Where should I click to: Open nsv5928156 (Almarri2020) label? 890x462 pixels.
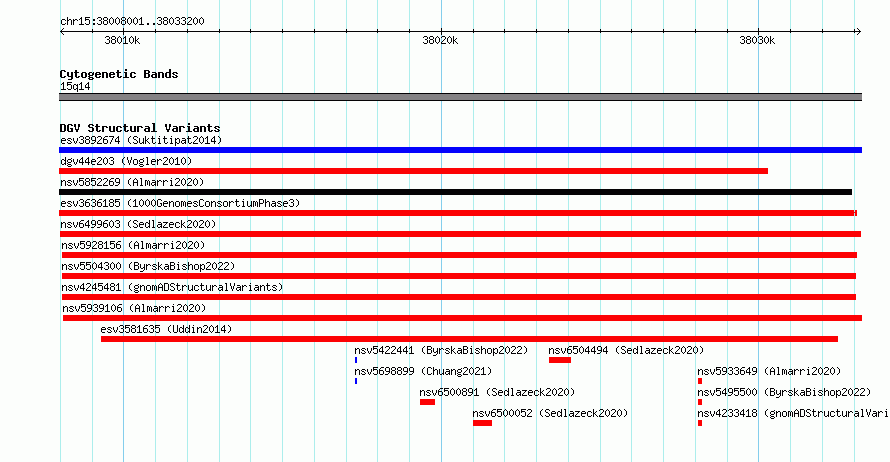coord(133,245)
